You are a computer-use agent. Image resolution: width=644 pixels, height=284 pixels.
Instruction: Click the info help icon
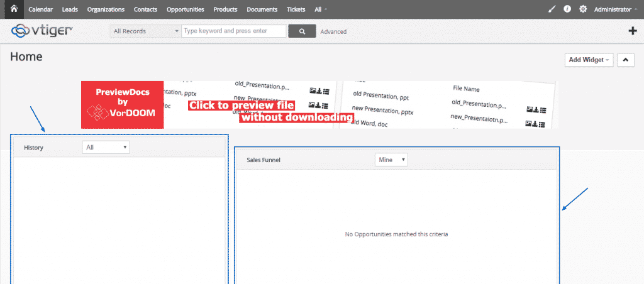tap(567, 9)
